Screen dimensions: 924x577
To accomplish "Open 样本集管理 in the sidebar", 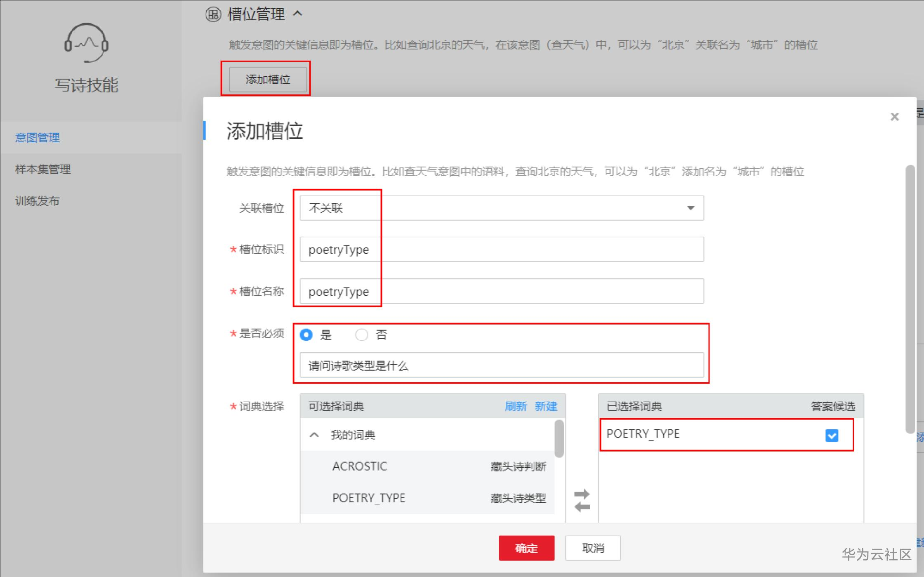I will pos(43,169).
